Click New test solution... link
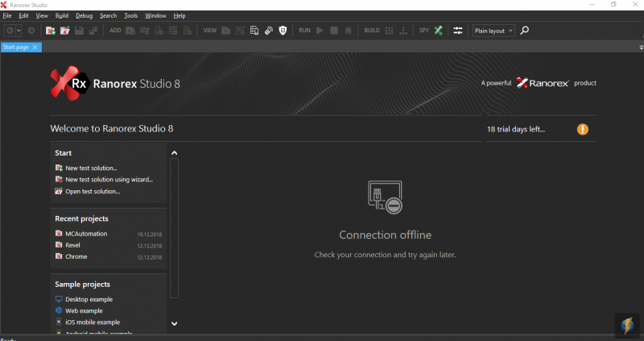The width and height of the screenshot is (644, 341). point(91,168)
